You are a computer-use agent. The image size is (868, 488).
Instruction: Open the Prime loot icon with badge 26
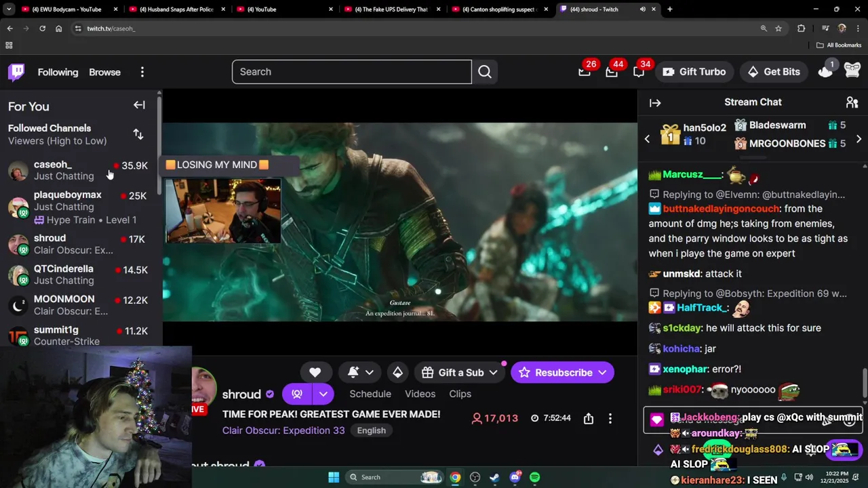click(x=585, y=72)
